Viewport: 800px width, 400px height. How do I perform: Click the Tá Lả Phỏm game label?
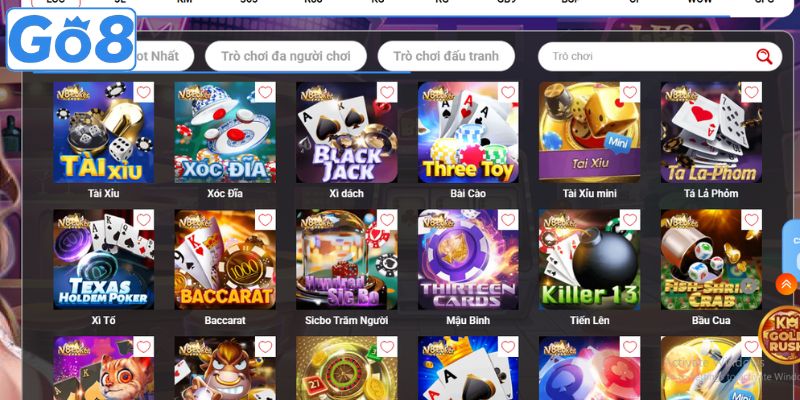coord(711,193)
